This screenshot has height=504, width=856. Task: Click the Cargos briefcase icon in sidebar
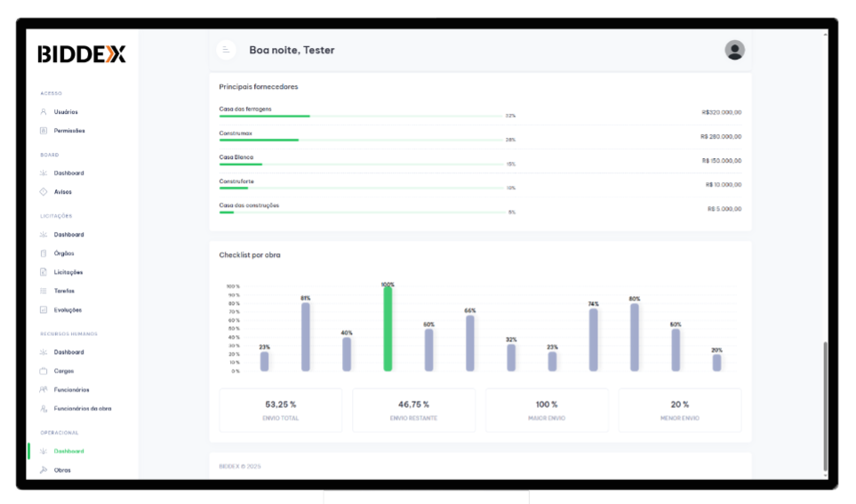(x=44, y=371)
